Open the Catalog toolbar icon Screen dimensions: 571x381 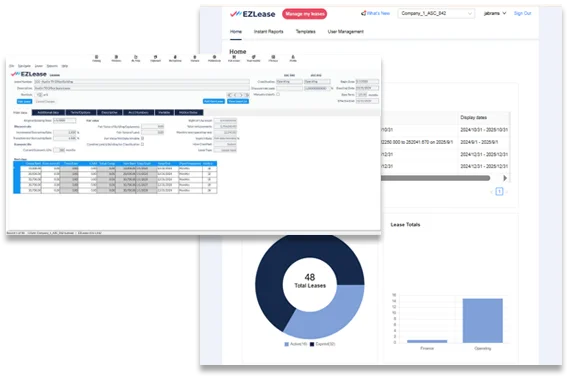pyautogui.click(x=97, y=57)
